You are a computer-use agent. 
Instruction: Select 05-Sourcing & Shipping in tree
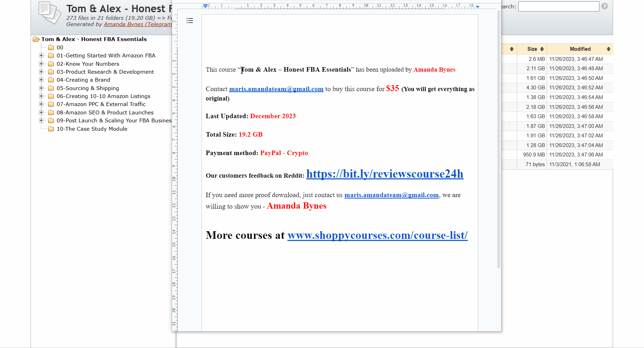pos(88,88)
